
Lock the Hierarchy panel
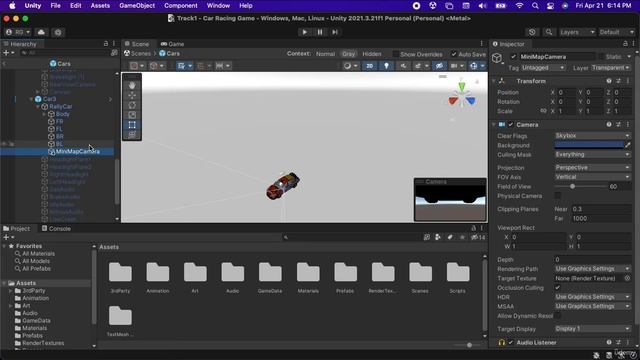click(x=106, y=44)
